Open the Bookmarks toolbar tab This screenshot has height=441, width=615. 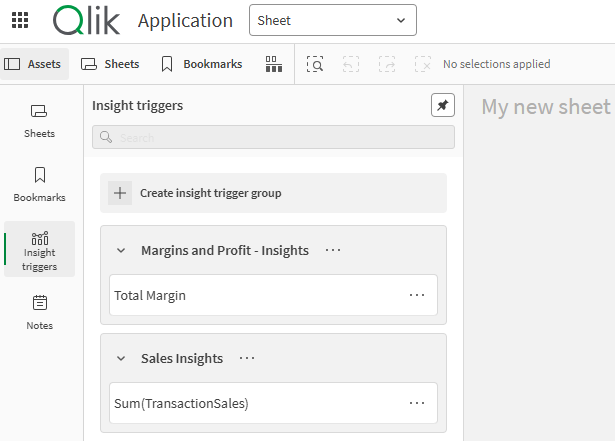(x=201, y=64)
